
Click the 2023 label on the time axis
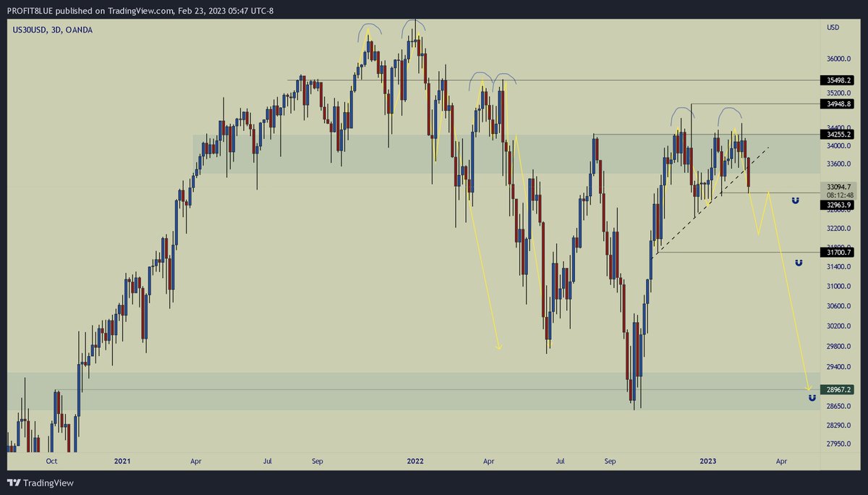tap(707, 460)
